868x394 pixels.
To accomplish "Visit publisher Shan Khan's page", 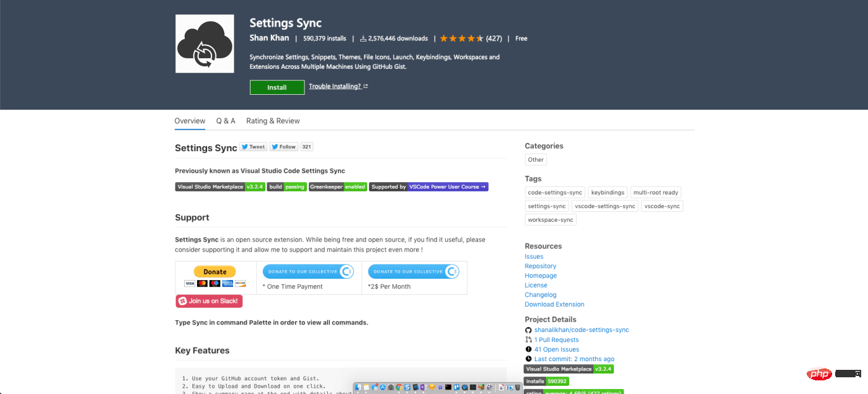I will click(x=269, y=38).
